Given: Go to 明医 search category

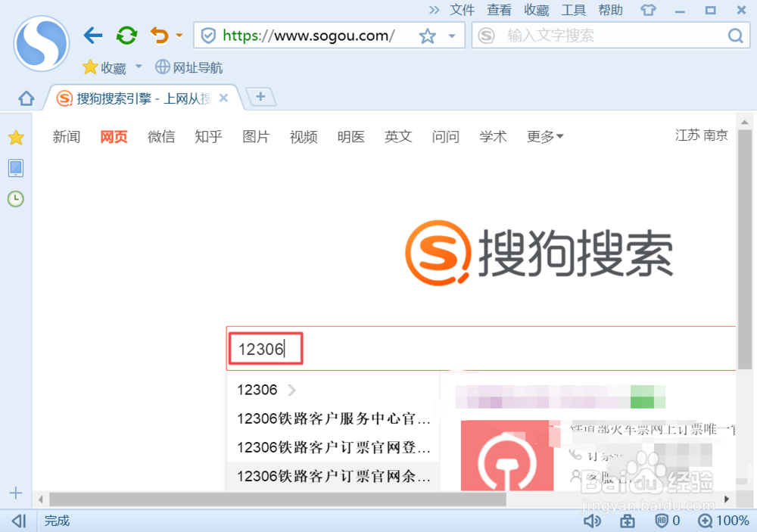Looking at the screenshot, I should click(x=351, y=137).
